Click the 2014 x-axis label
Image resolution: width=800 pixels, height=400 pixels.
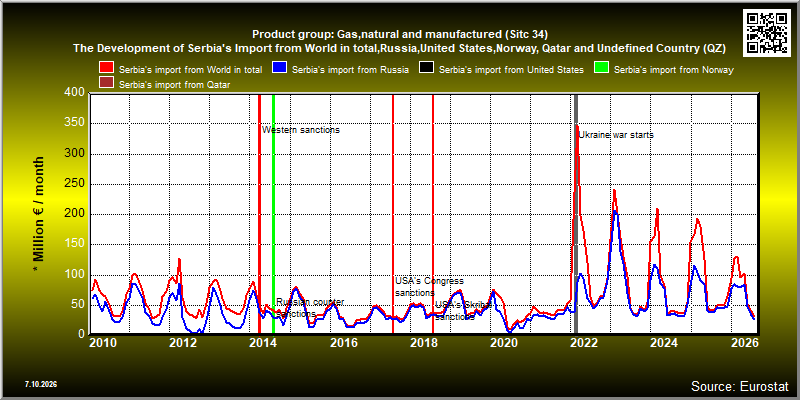pyautogui.click(x=264, y=343)
